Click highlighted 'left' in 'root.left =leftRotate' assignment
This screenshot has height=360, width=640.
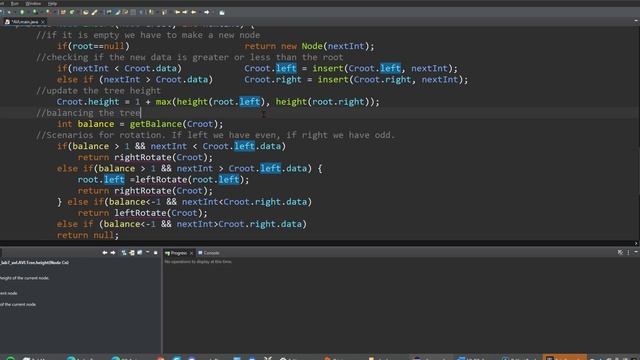tap(114, 180)
